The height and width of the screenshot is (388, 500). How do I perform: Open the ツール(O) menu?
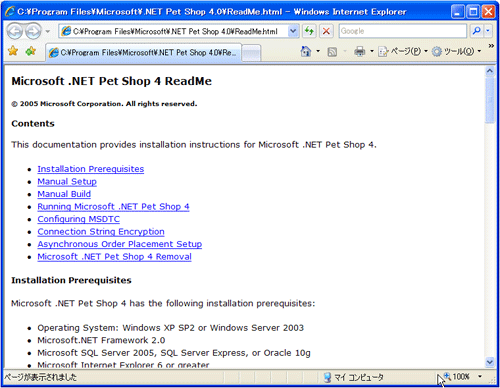[x=456, y=51]
